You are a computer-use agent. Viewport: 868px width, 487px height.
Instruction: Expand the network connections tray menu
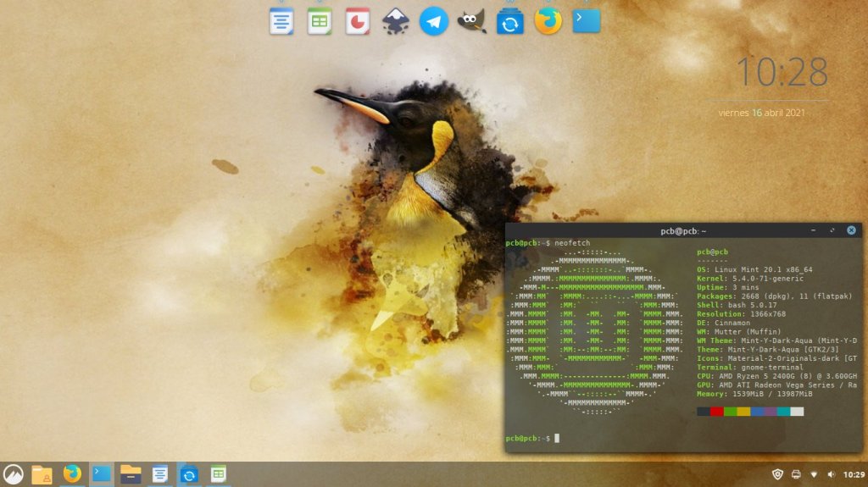click(814, 474)
